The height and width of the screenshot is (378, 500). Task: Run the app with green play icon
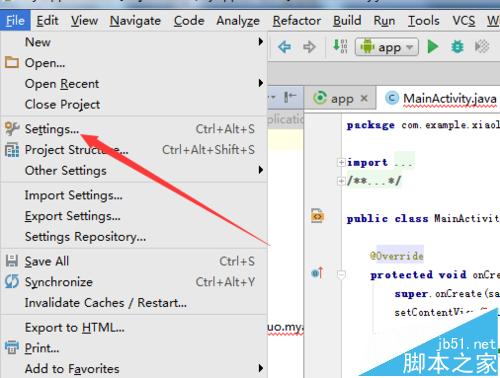pos(433,47)
